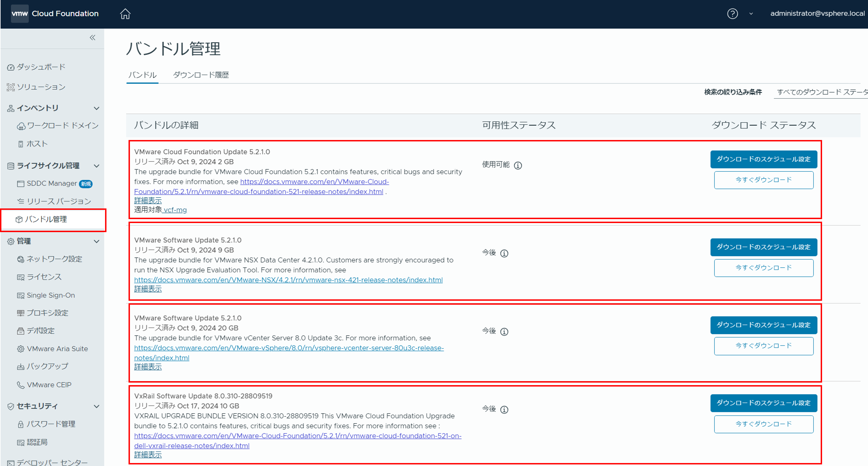Click the ライセンス certificate icon

click(21, 277)
